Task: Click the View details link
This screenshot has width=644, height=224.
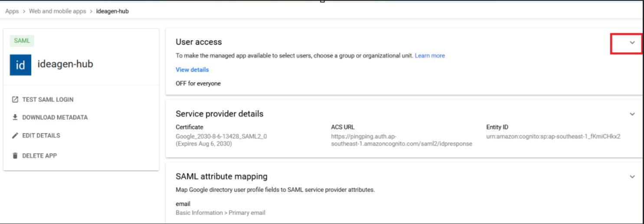Action: (x=192, y=69)
